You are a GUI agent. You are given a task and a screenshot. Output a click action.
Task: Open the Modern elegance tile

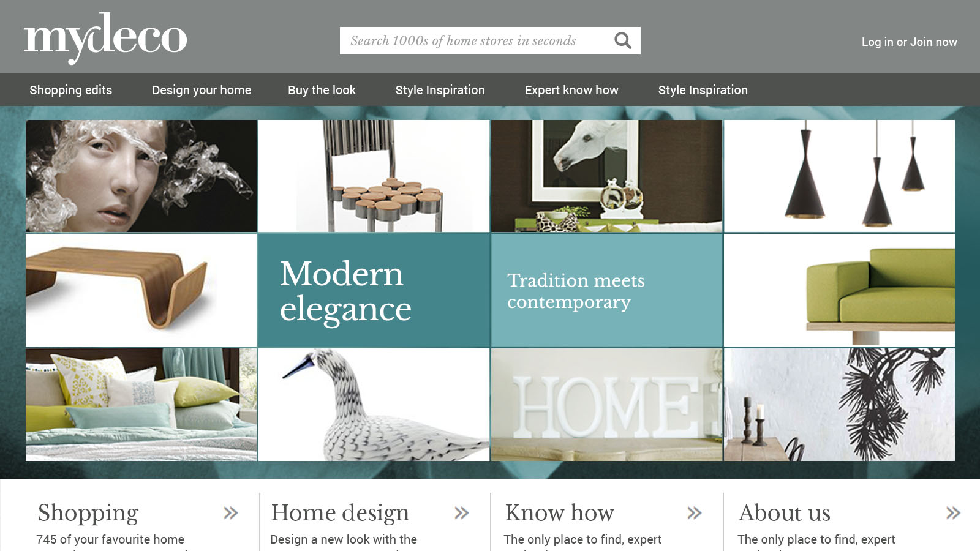[374, 290]
